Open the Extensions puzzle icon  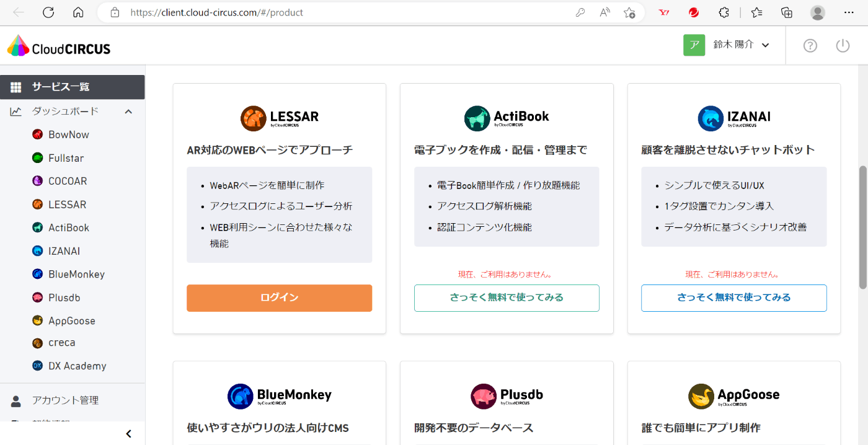pyautogui.click(x=724, y=12)
